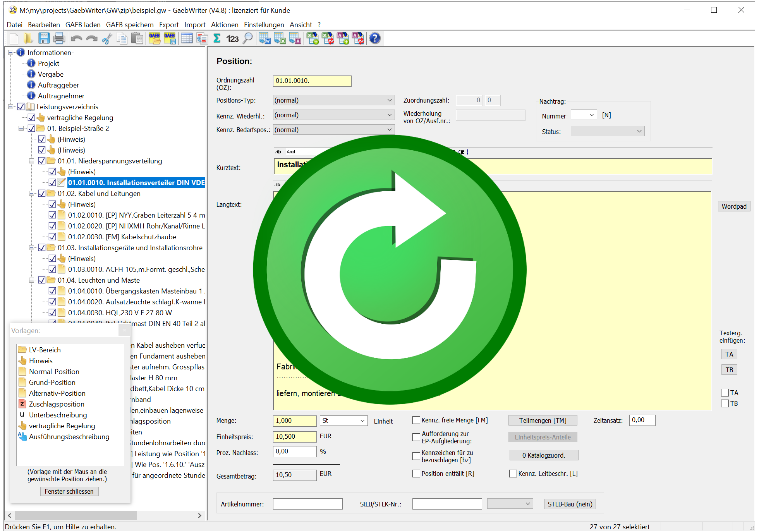The height and width of the screenshot is (532, 759).
Task: Open the Nachtrag Nummer dropdown
Action: [584, 115]
